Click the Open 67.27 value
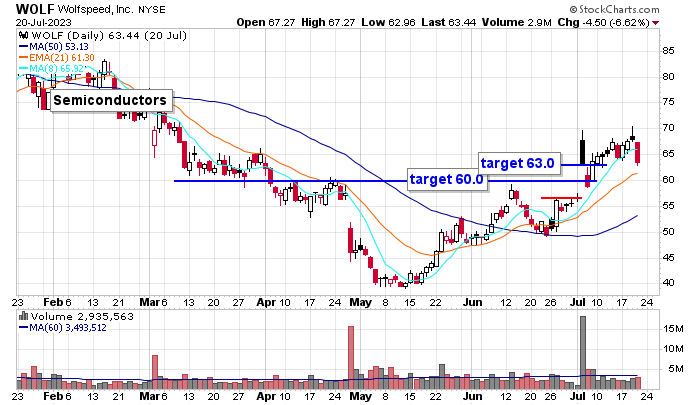700x405 pixels. pyautogui.click(x=266, y=22)
